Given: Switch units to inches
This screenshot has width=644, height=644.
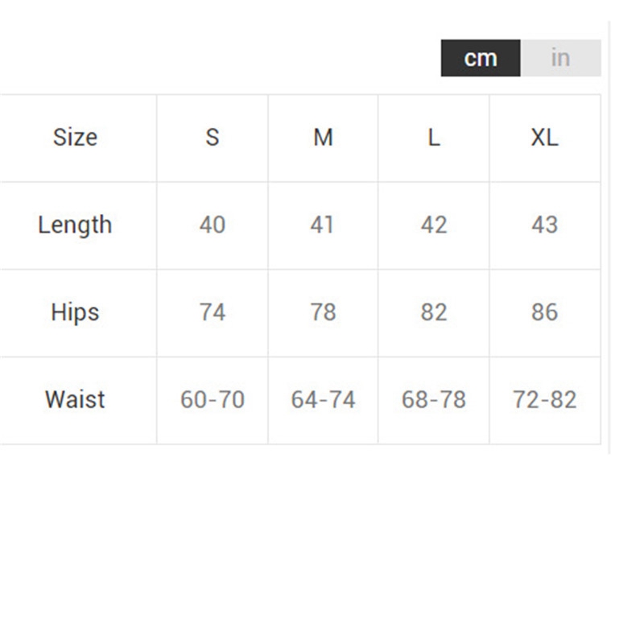Looking at the screenshot, I should coord(560,58).
